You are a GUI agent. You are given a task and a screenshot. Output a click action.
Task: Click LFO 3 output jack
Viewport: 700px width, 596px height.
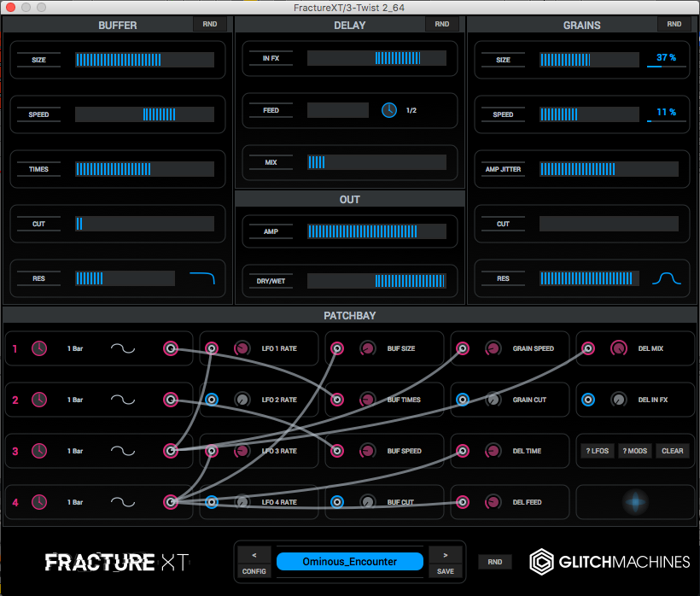pos(171,451)
